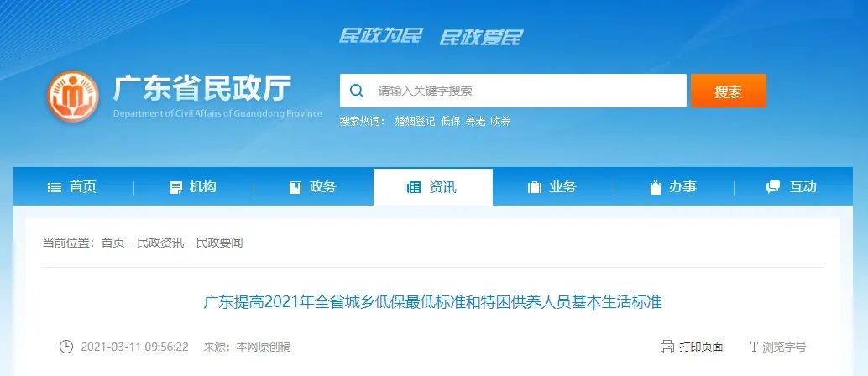Click the T icon for 浏览字号
868x376 pixels.
[753, 347]
